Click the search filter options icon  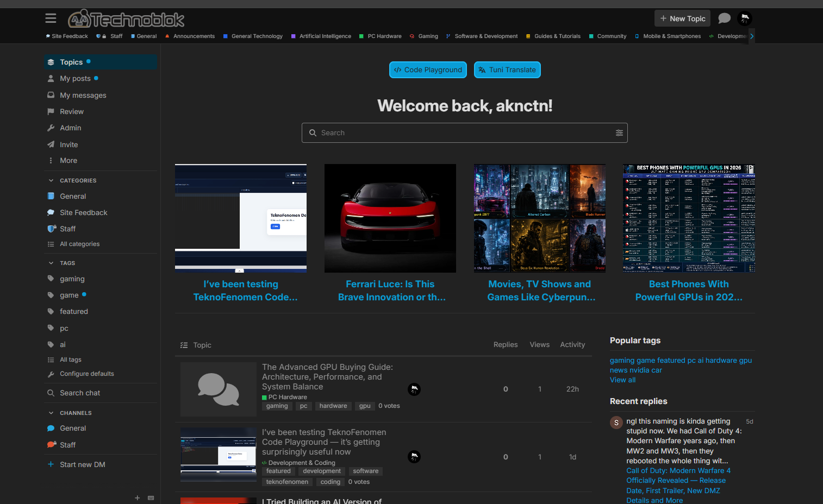pyautogui.click(x=619, y=133)
